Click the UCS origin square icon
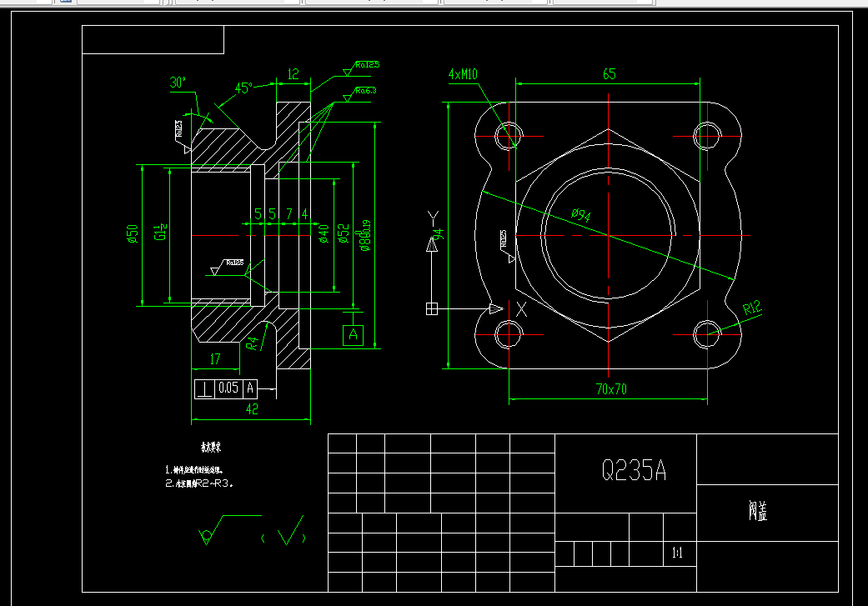 click(432, 308)
